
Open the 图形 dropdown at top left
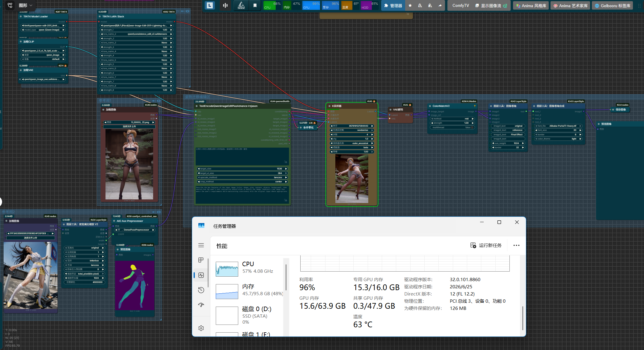click(x=25, y=5)
